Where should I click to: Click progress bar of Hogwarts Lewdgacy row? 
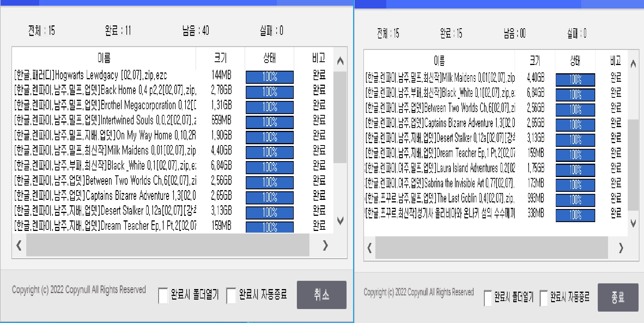click(269, 77)
